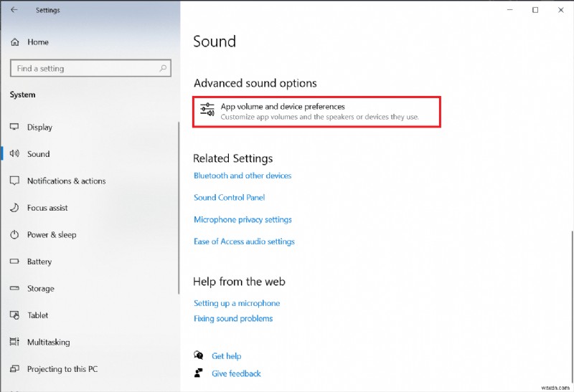
Task: Click the right-side page scrollbar
Action: [571, 301]
